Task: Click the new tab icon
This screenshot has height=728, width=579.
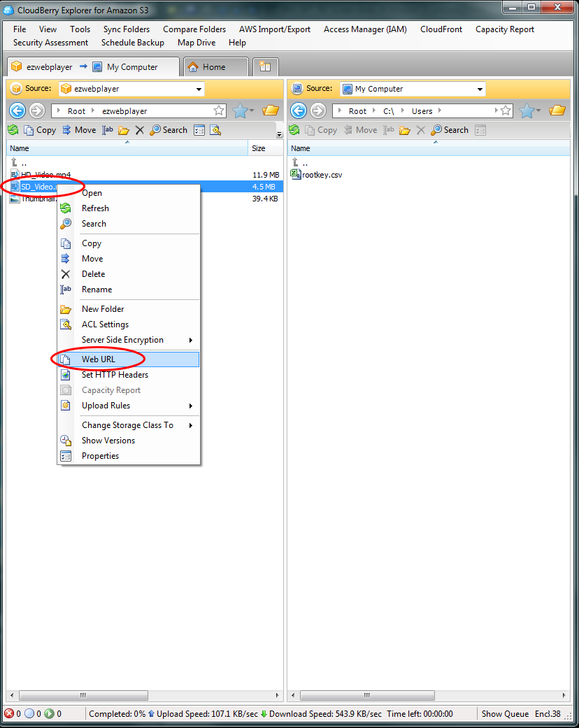Action: [x=265, y=67]
